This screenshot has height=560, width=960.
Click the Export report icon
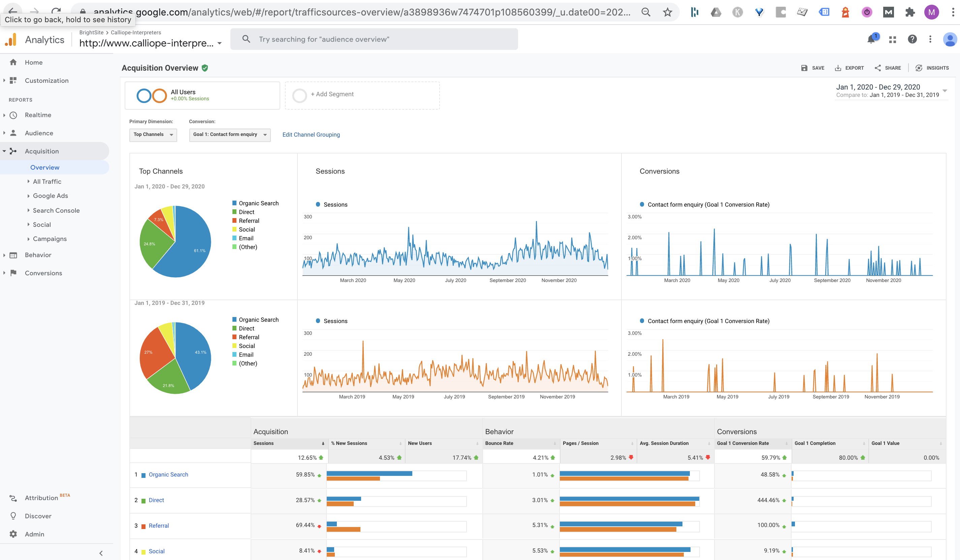pos(838,68)
